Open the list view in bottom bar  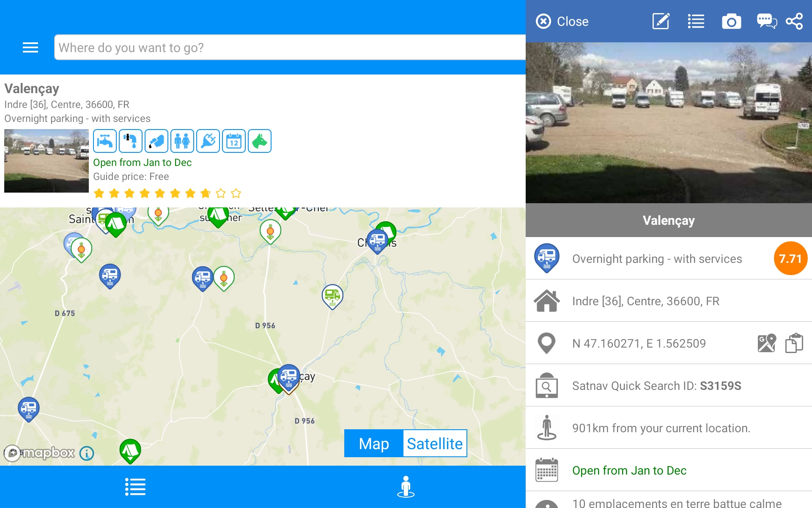[135, 487]
